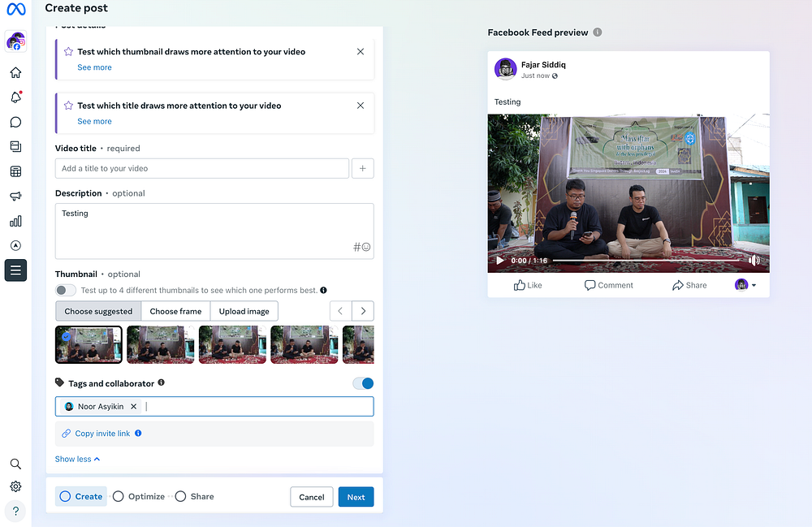Screen dimensions: 812x527
Task: Click Fajar Siddiq name in preview
Action: 543,65
